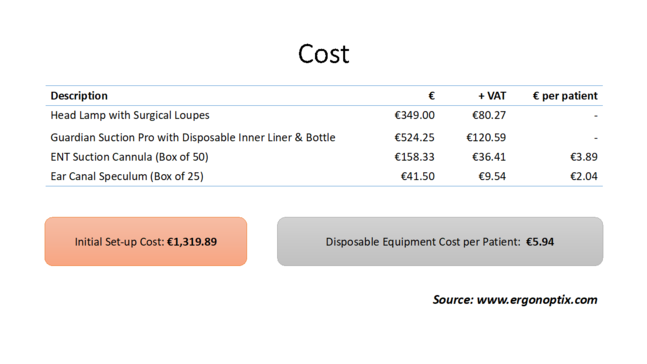Click the €36.41 VAT value
The height and width of the screenshot is (364, 647).
489,157
